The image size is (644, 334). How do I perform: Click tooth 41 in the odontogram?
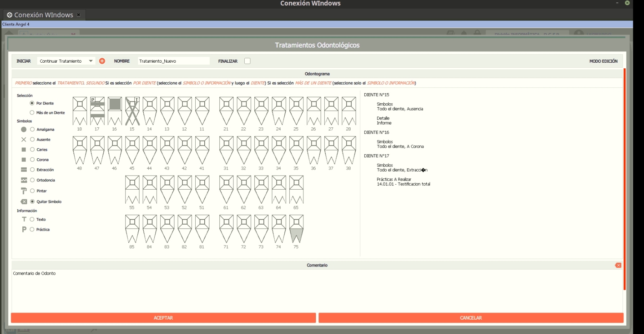202,150
